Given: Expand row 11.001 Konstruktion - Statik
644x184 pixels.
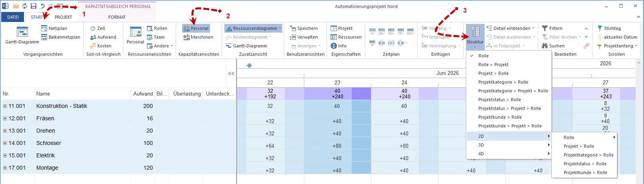Looking at the screenshot, I should (5, 106).
